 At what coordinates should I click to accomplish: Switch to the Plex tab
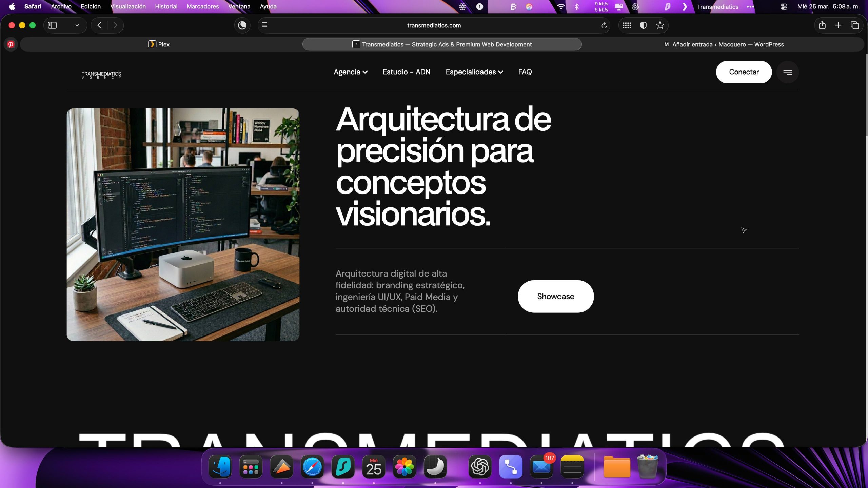(159, 44)
